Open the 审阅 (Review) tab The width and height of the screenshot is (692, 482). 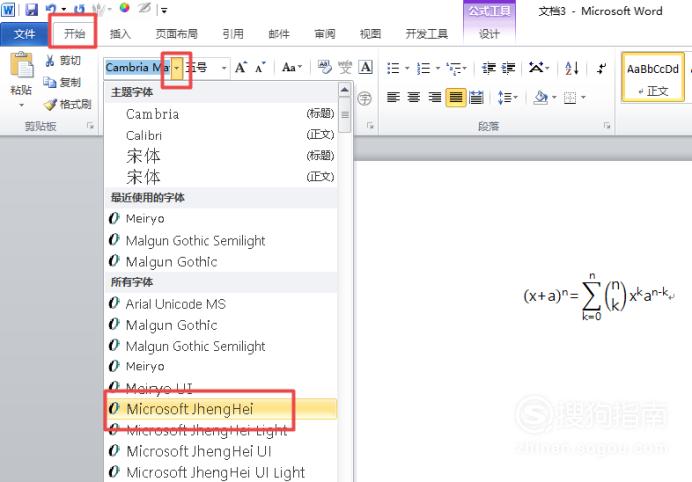324,34
